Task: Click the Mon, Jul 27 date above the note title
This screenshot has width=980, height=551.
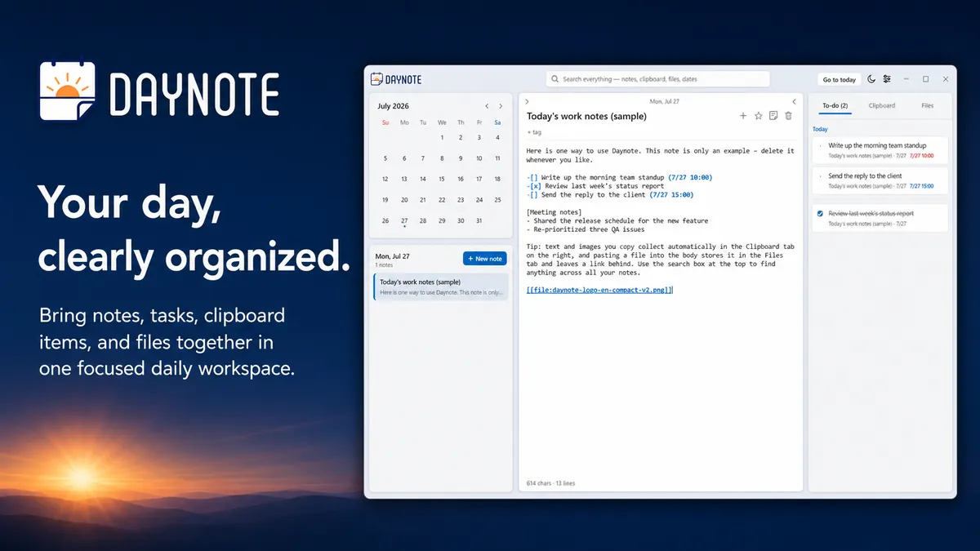Action: coord(664,101)
